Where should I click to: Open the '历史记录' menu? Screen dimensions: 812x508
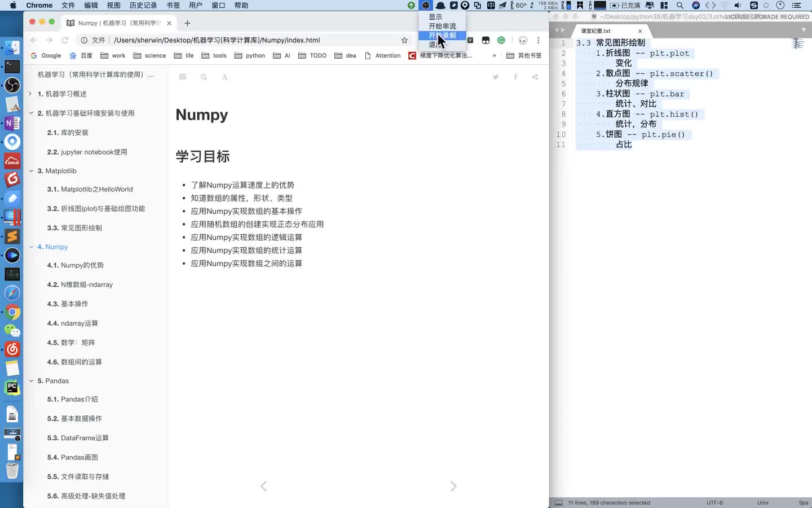pos(143,5)
